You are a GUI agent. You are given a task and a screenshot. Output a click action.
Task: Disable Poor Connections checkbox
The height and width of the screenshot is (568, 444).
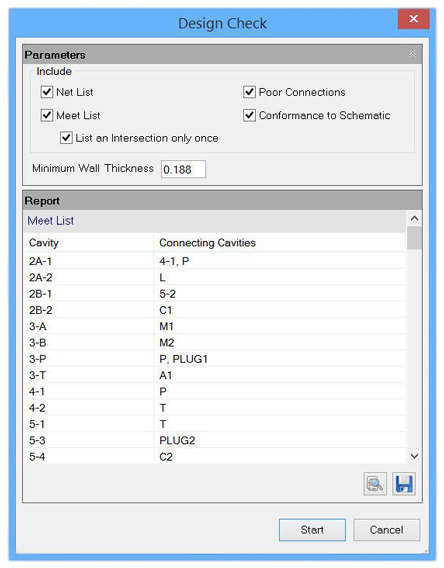(x=249, y=92)
